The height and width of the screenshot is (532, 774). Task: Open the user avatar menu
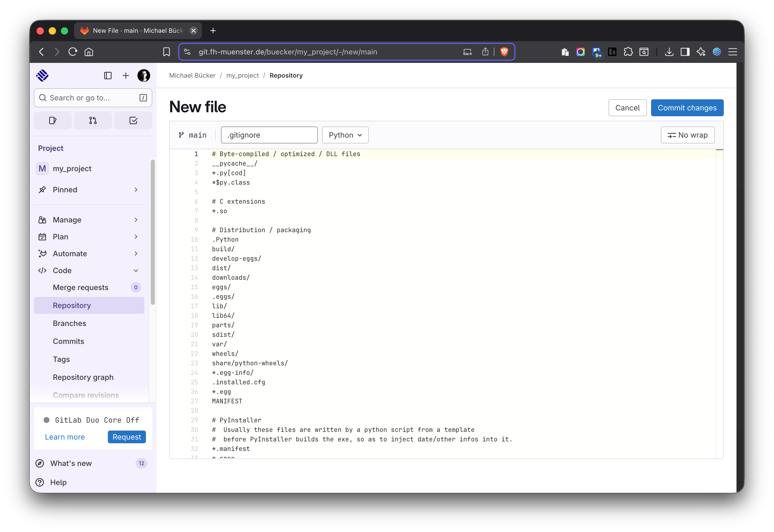pyautogui.click(x=144, y=76)
